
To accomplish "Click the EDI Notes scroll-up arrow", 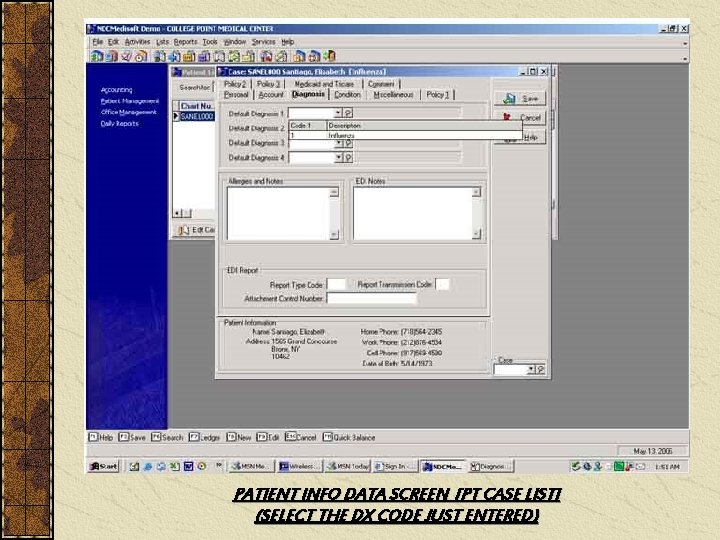I will (x=476, y=192).
